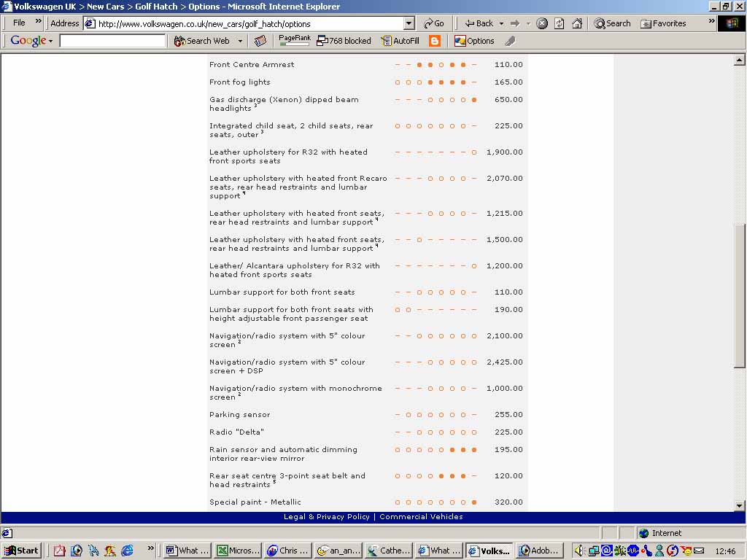Click the price 2,425.00 for navigation + DSP

(x=505, y=362)
